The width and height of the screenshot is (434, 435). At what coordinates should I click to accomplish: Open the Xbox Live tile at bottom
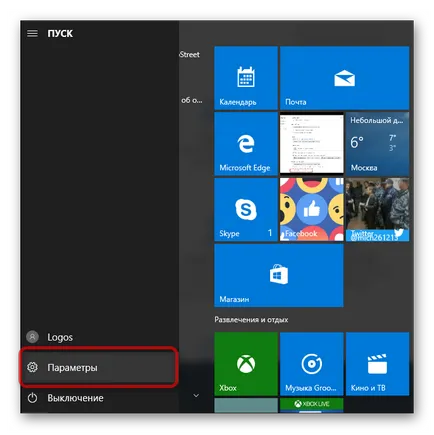(x=312, y=405)
